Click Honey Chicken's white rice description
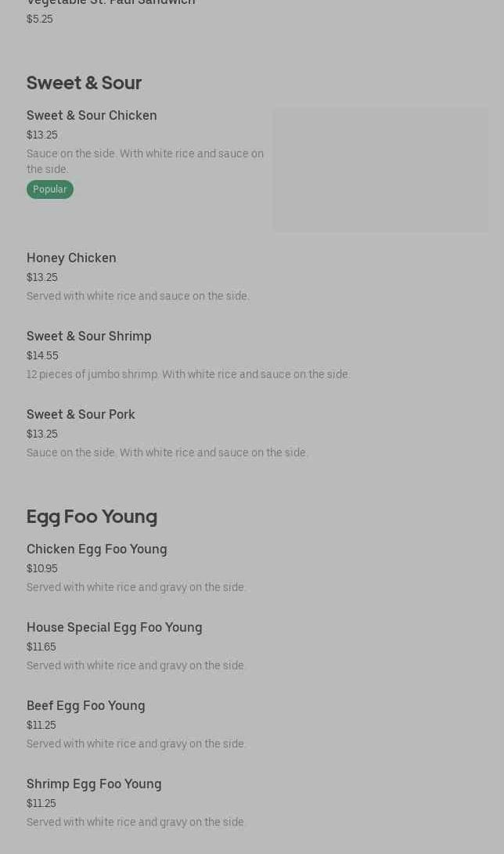 coord(138,297)
